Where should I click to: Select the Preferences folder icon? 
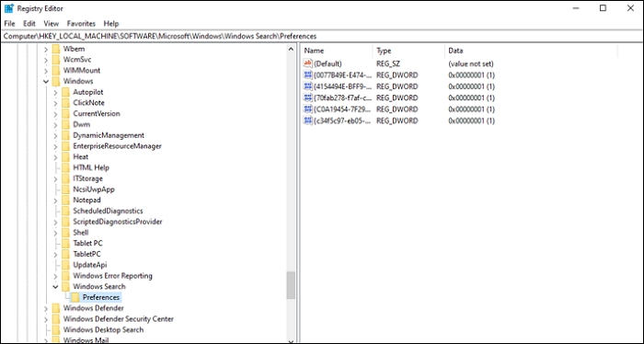coord(75,297)
